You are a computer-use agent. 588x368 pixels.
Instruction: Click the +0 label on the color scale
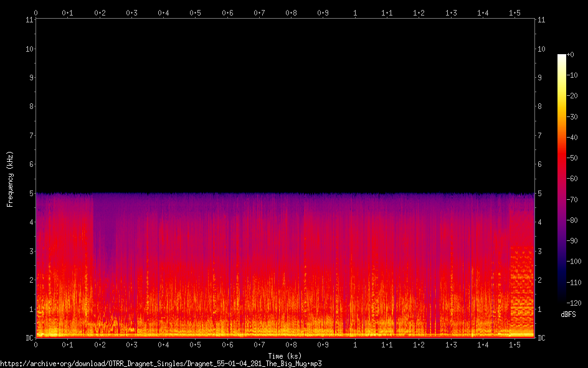click(x=571, y=55)
